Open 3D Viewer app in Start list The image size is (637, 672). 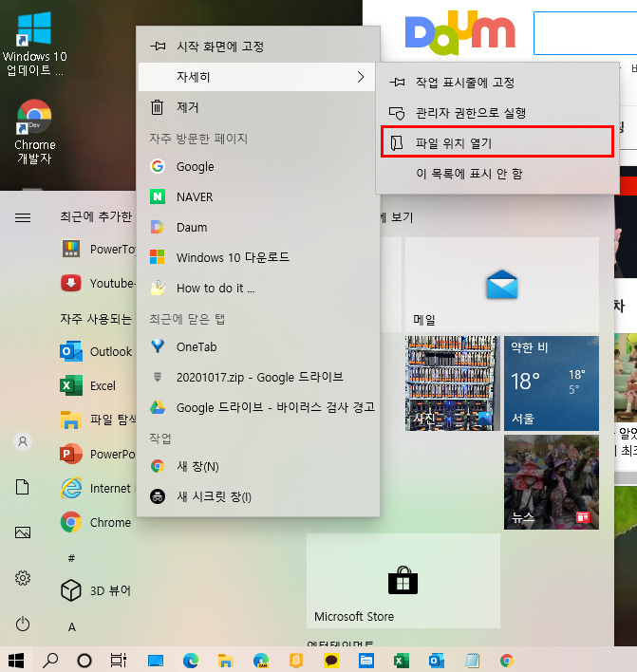[97, 590]
